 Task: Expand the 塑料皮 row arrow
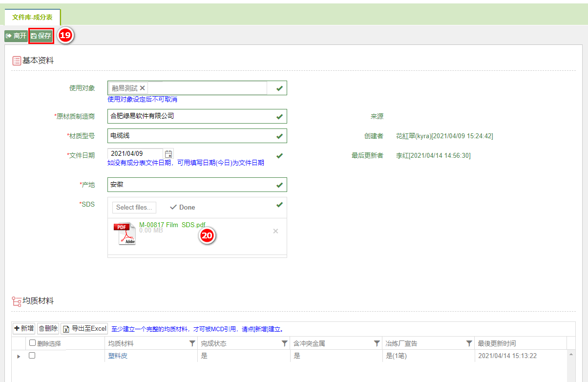(19, 356)
